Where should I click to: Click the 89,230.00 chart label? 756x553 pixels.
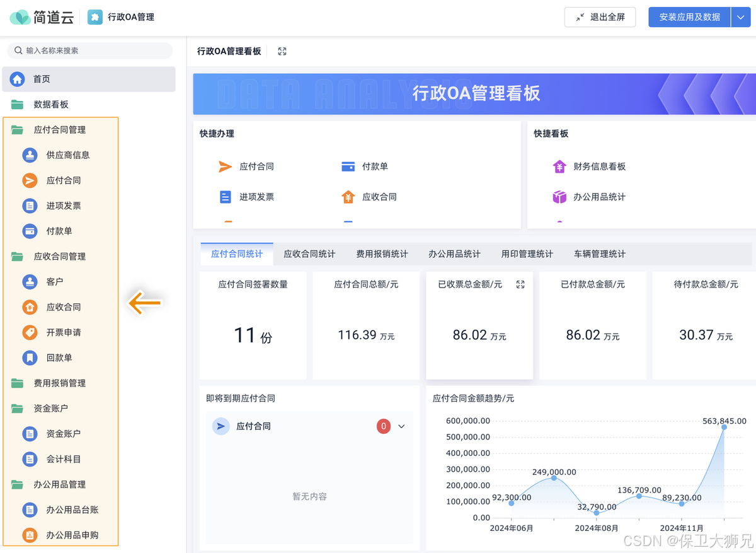(x=682, y=497)
